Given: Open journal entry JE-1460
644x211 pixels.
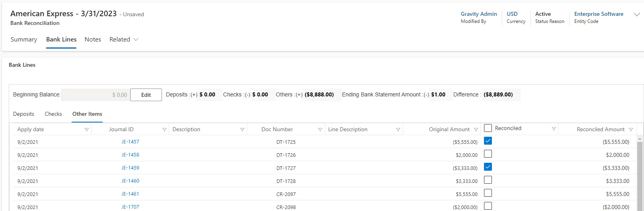Looking at the screenshot, I should coord(130,181).
